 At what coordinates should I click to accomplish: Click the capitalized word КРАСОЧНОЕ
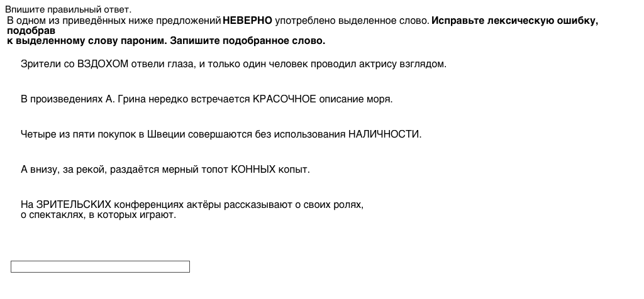click(x=284, y=99)
